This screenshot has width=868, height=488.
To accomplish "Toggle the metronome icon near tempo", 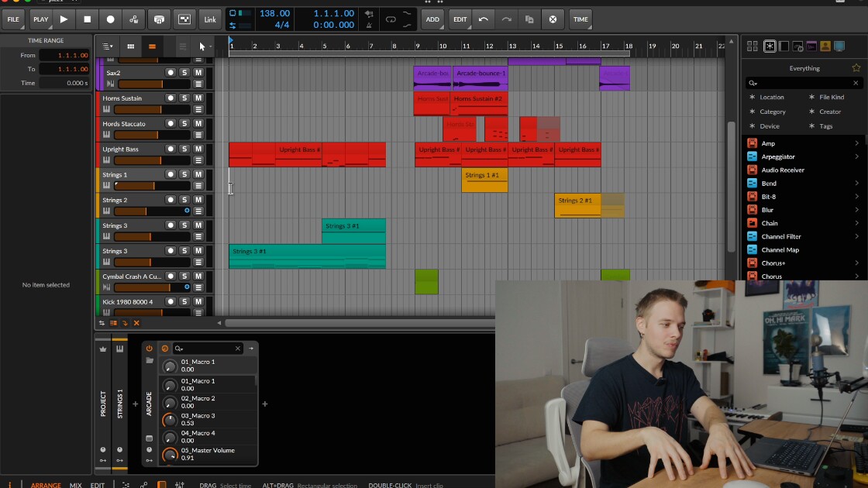I will point(369,25).
